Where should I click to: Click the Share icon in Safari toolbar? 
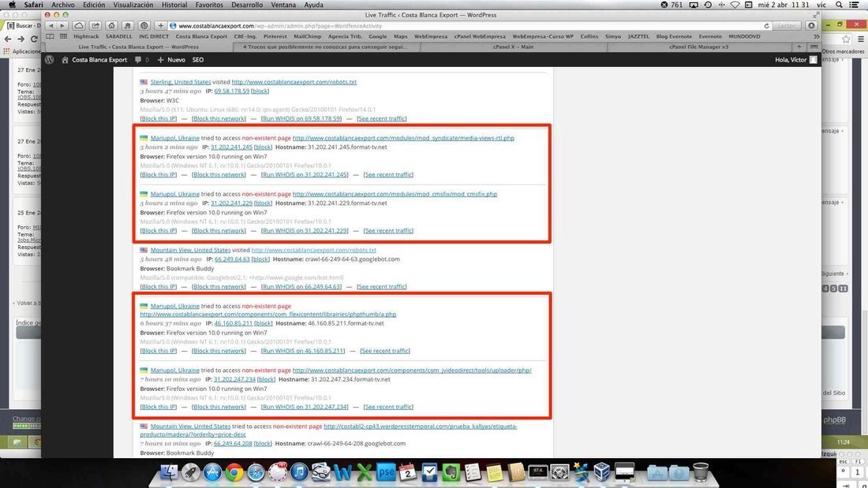pyautogui.click(x=95, y=25)
